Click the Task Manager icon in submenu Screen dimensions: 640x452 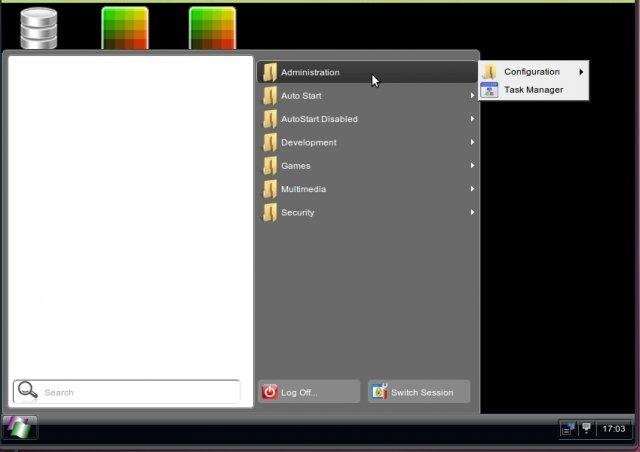click(490, 90)
